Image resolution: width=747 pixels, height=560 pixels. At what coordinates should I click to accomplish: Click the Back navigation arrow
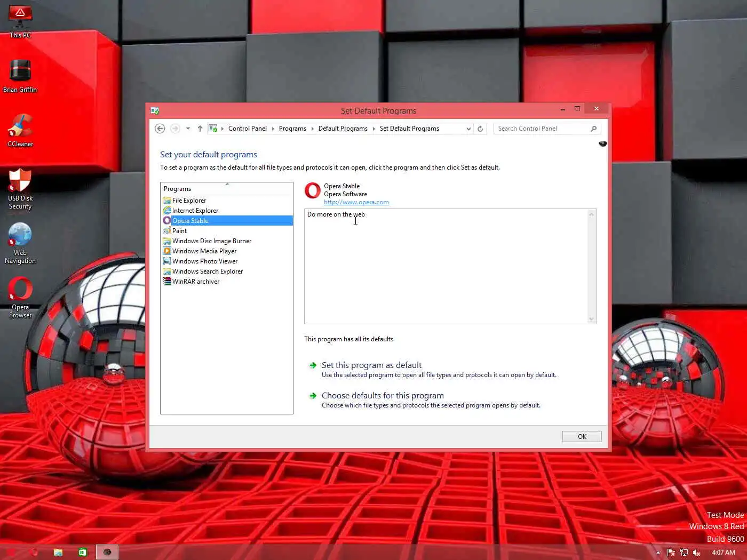160,129
